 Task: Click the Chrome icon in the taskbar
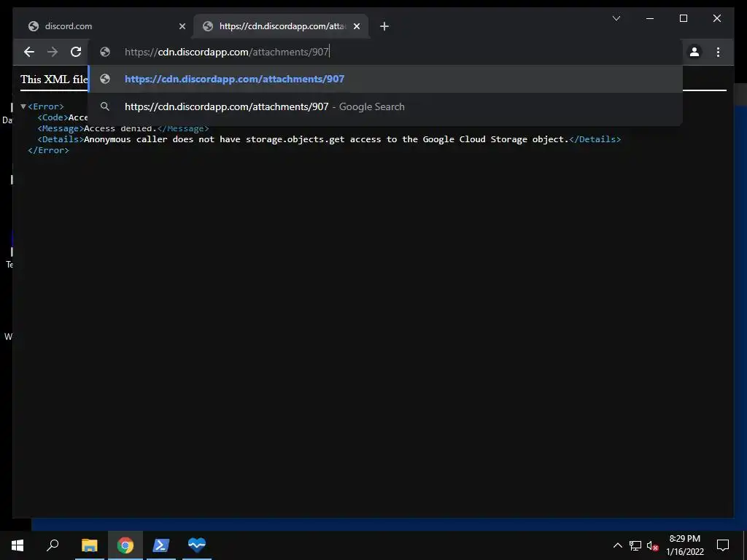(x=125, y=545)
